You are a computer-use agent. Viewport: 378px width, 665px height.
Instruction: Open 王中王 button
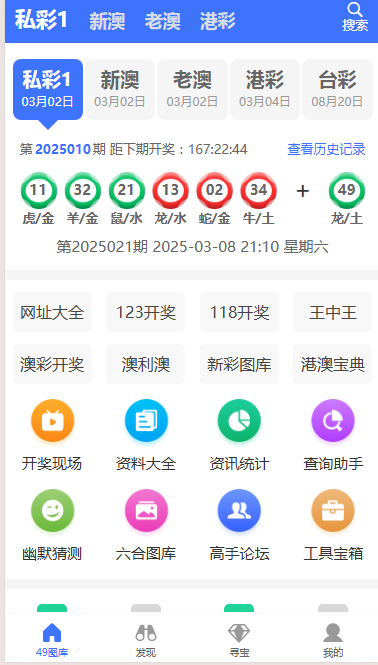click(x=333, y=313)
